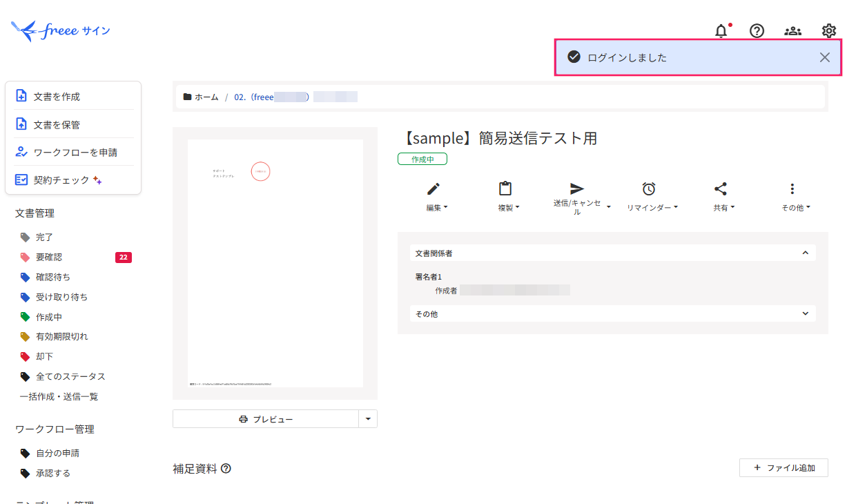Click the 文書管理 section heading
Screen dimensions: 847x504
click(35, 213)
